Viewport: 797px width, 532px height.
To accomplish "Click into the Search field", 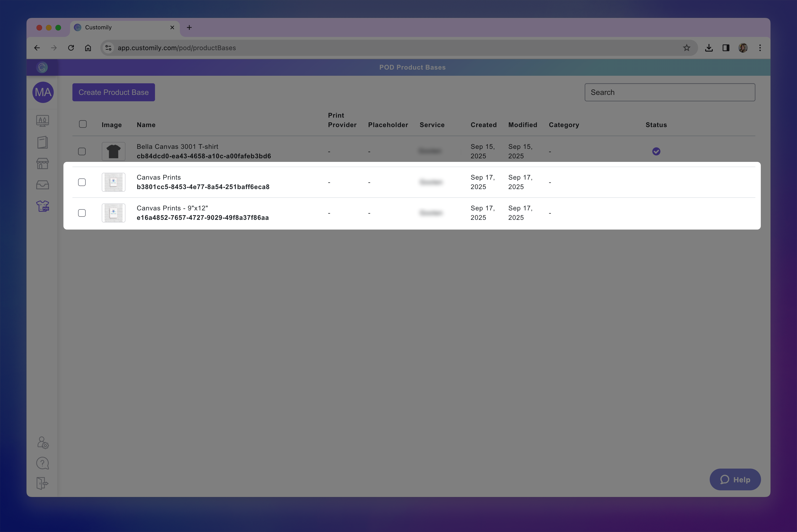I will tap(669, 92).
